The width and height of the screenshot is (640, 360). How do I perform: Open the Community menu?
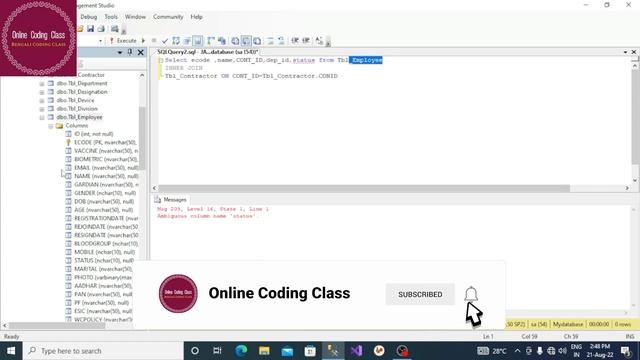point(168,17)
